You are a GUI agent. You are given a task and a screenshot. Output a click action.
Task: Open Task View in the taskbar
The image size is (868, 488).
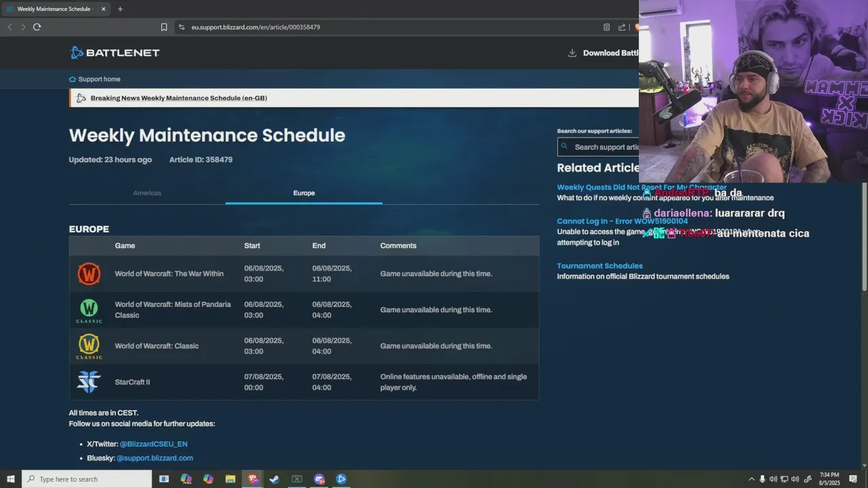click(164, 479)
